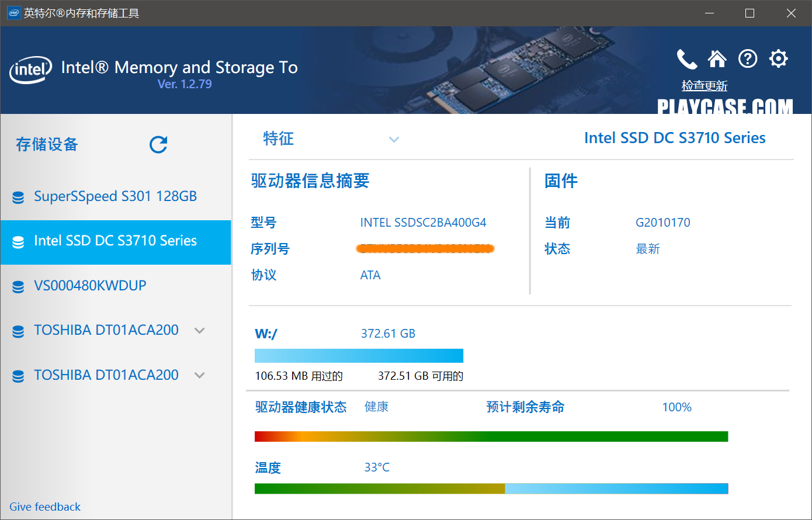Screen dimensions: 812x520
Task: Click the Ver. 1.2.79 version text
Action: pos(185,84)
